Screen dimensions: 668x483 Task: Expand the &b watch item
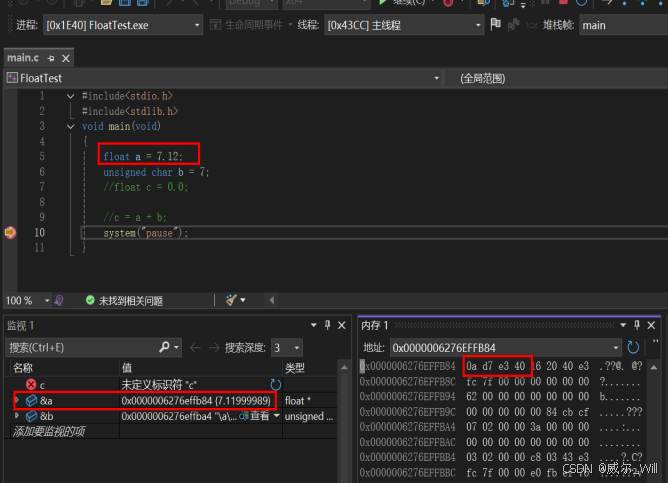point(17,416)
